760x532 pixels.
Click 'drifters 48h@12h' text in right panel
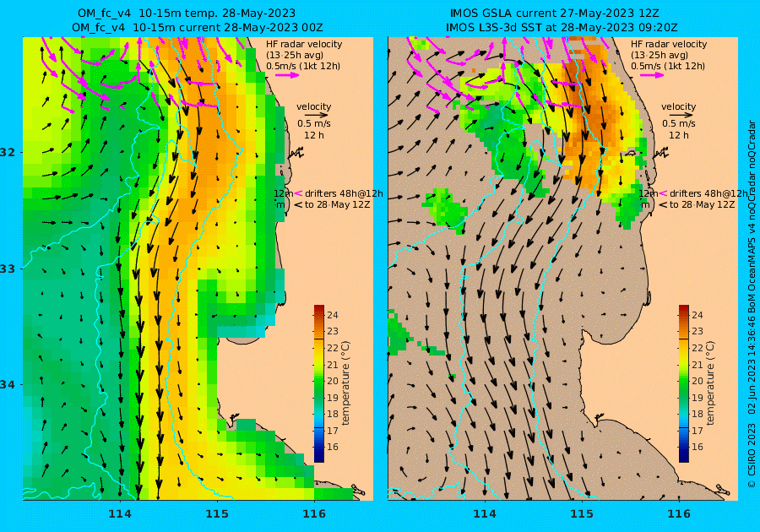(708, 193)
